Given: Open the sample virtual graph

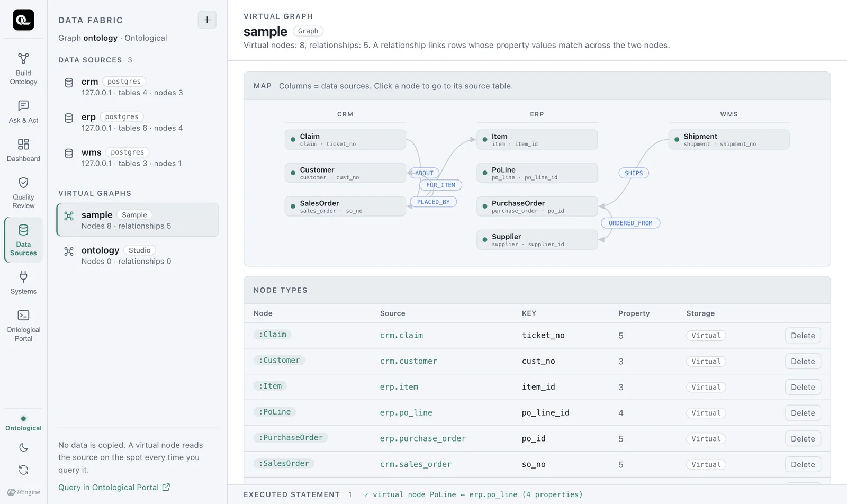Looking at the screenshot, I should click(138, 220).
